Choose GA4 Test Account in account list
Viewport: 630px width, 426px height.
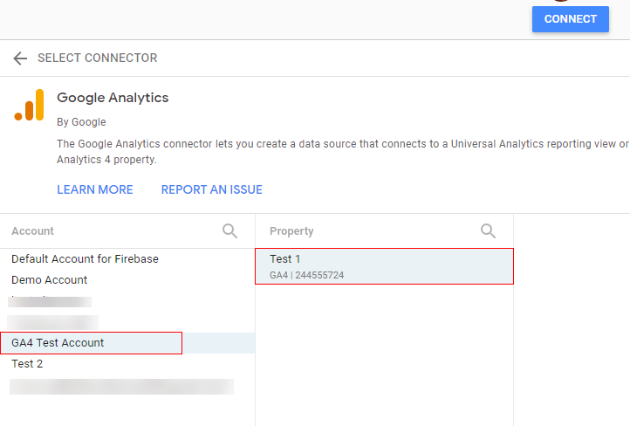coord(58,343)
